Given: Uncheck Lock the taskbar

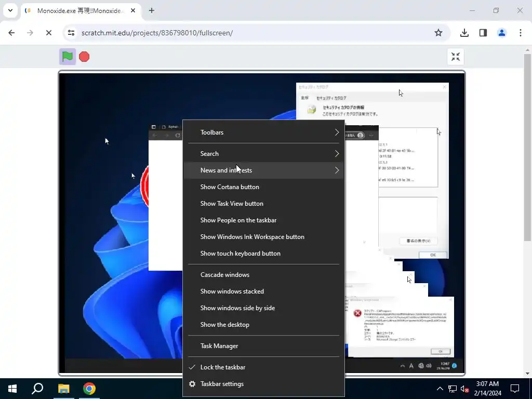Looking at the screenshot, I should pyautogui.click(x=263, y=367).
